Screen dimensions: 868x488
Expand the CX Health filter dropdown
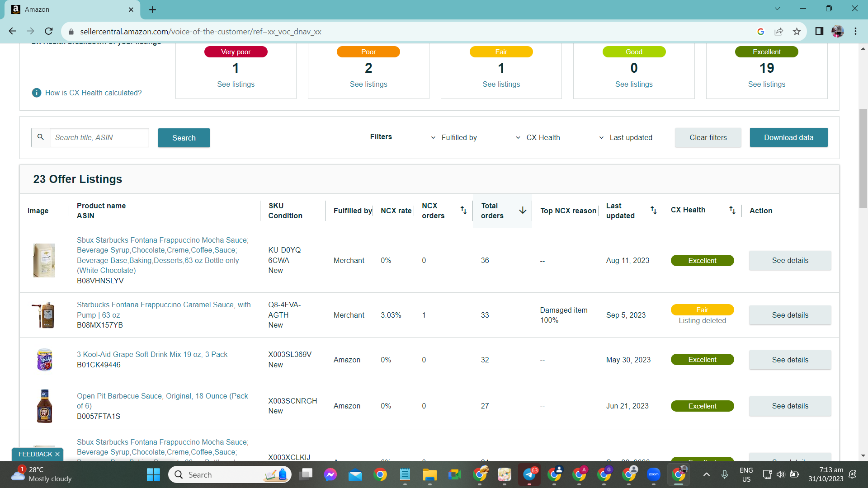pyautogui.click(x=538, y=137)
